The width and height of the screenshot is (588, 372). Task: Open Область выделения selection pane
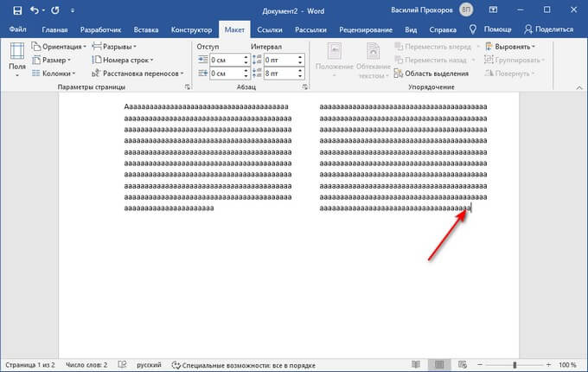coord(431,74)
